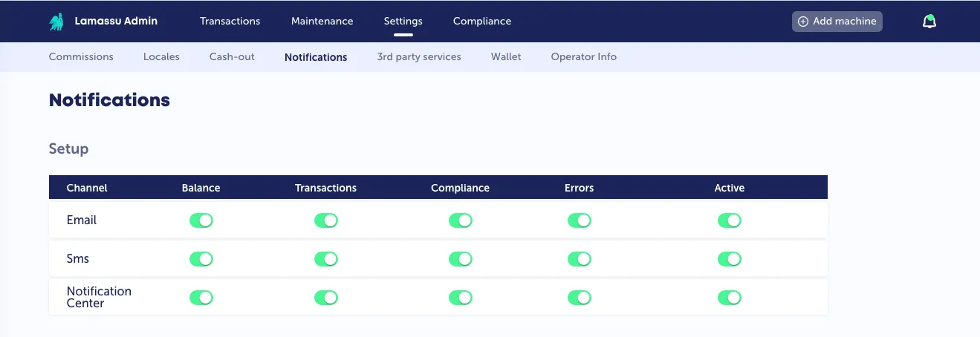The width and height of the screenshot is (980, 337).
Task: Select the Wallet tab
Action: pyautogui.click(x=506, y=56)
